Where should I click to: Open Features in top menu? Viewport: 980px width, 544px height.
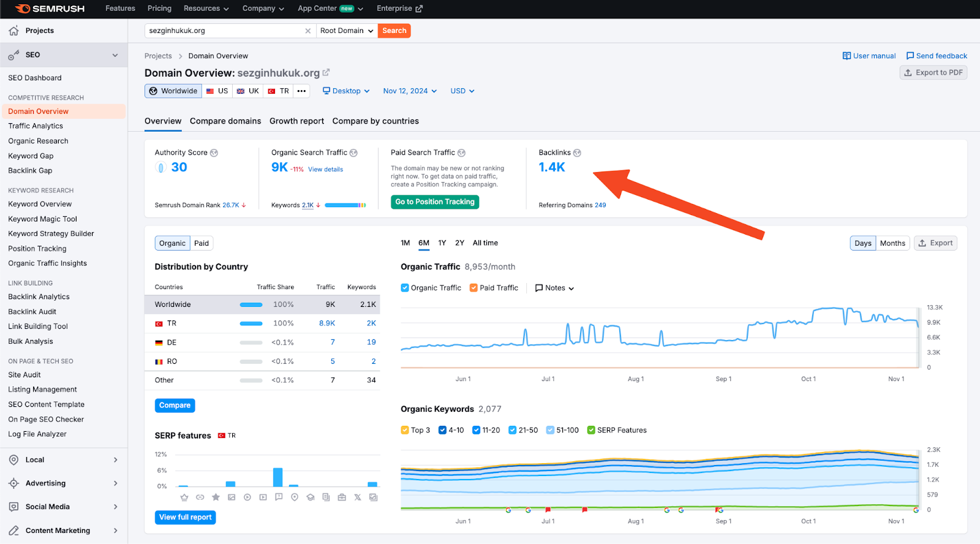point(120,9)
